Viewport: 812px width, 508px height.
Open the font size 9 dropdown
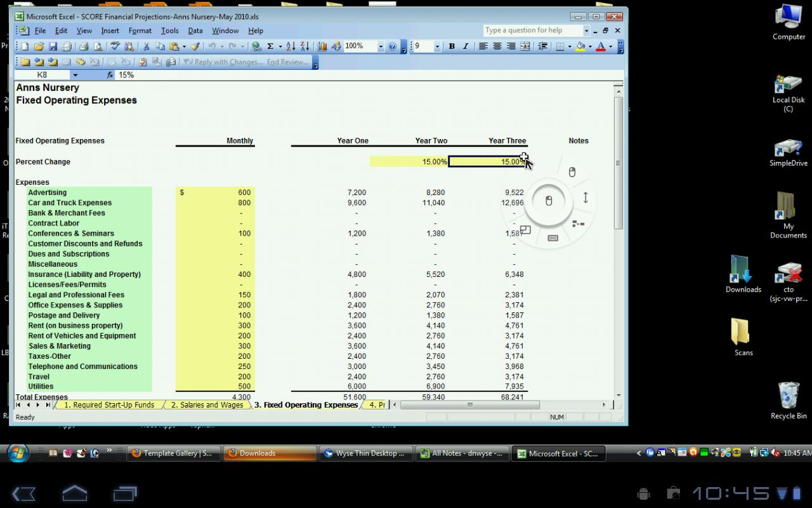point(437,46)
